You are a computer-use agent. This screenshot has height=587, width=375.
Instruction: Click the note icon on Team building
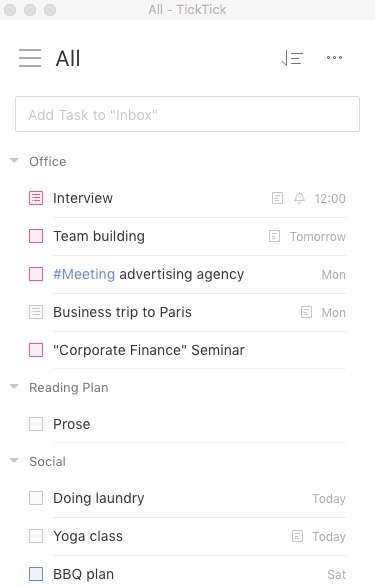pos(274,236)
